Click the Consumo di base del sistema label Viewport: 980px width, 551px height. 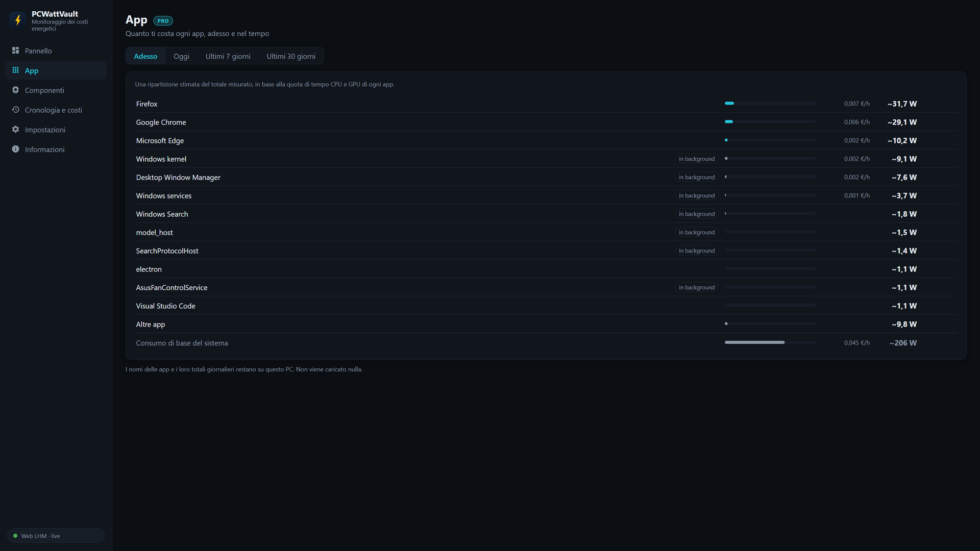182,343
